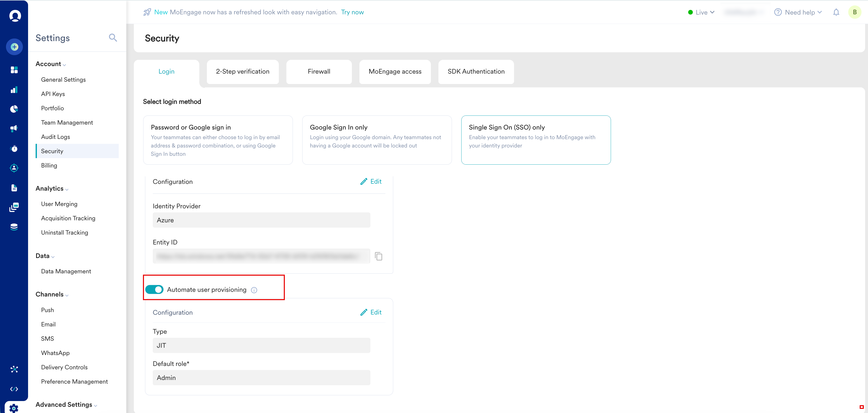Viewport: 868px width, 413px height.
Task: Select the Password or Google sign in method
Action: coord(218,140)
